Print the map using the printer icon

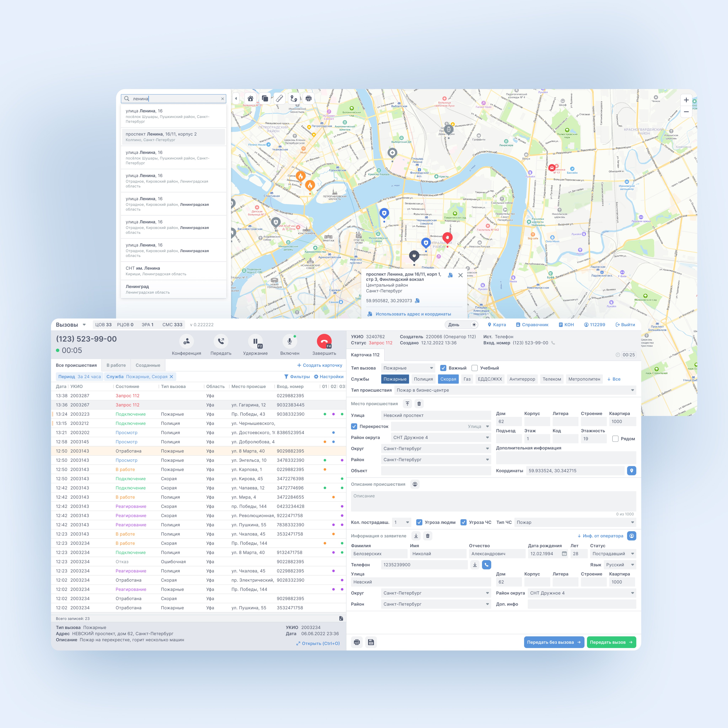tap(309, 98)
